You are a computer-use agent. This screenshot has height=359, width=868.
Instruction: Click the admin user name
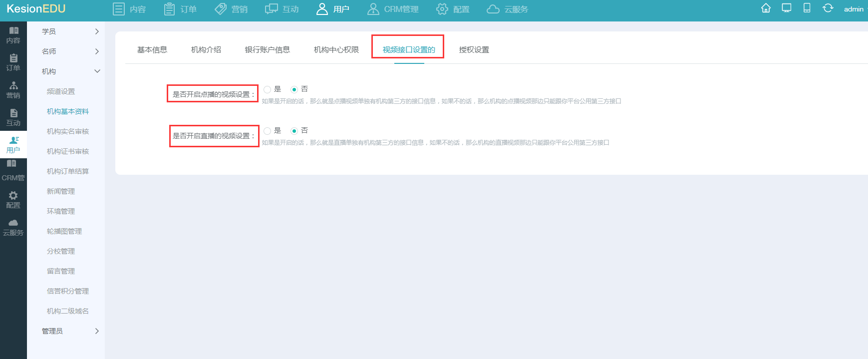click(854, 9)
